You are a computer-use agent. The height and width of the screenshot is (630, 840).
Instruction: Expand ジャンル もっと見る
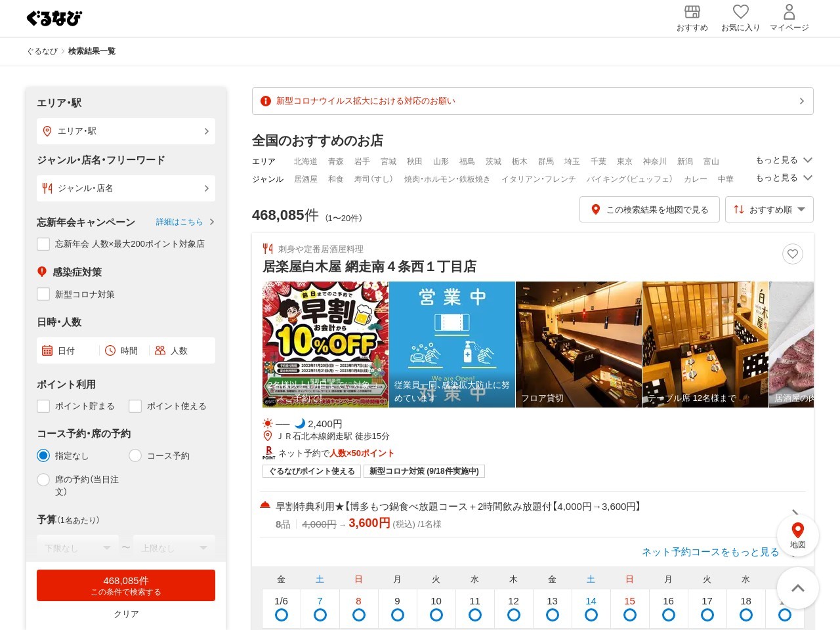pos(784,178)
